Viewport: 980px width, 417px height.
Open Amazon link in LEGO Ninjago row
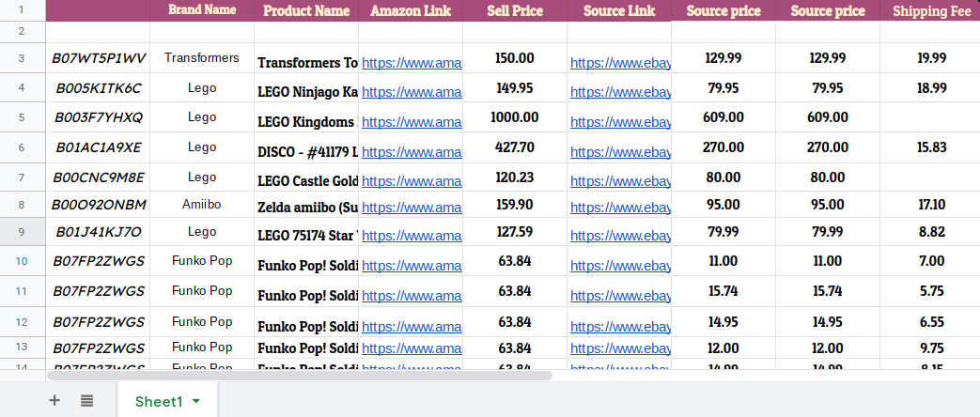(x=412, y=92)
